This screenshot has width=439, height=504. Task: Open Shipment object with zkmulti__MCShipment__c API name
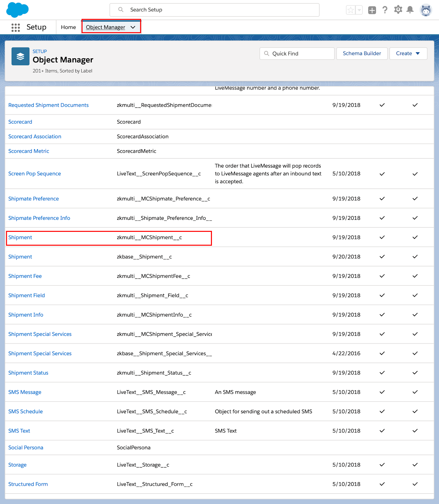tap(20, 238)
